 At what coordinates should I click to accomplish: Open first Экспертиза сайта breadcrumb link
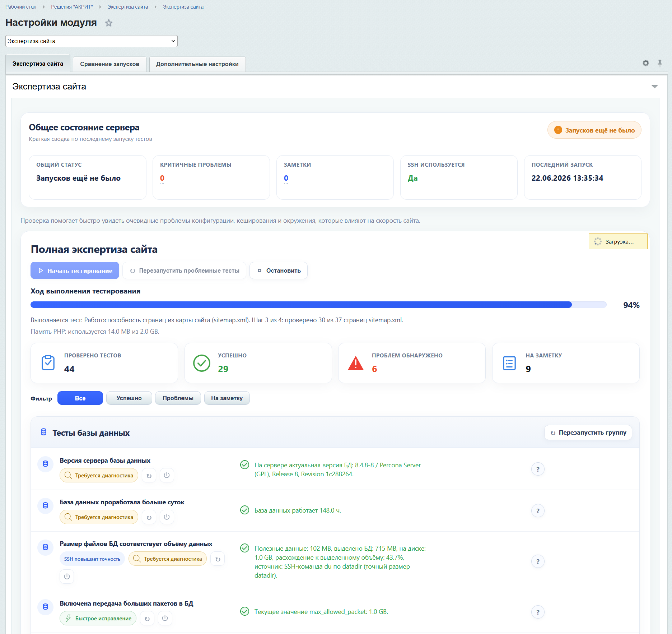(127, 7)
